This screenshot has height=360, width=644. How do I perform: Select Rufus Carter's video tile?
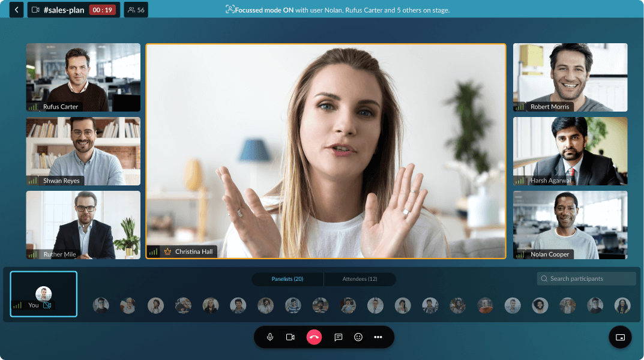pyautogui.click(x=83, y=77)
